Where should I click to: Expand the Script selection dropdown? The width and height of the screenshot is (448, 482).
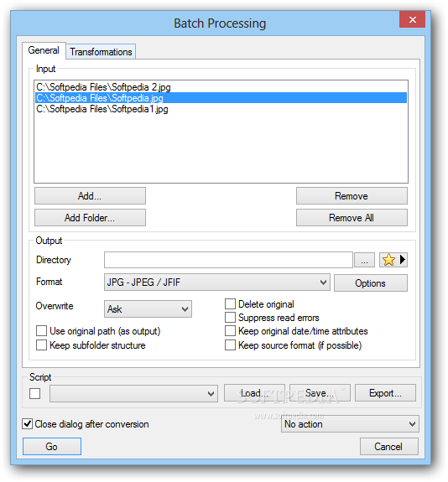coord(133,393)
